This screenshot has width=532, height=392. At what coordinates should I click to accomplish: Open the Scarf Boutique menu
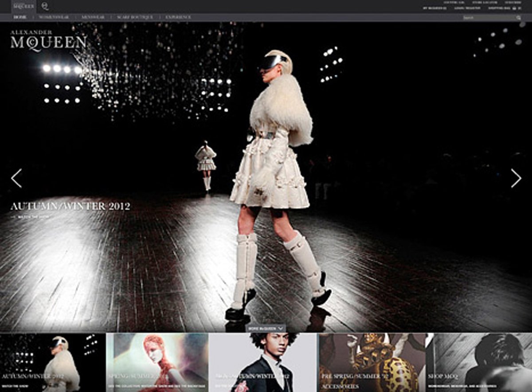coord(135,17)
